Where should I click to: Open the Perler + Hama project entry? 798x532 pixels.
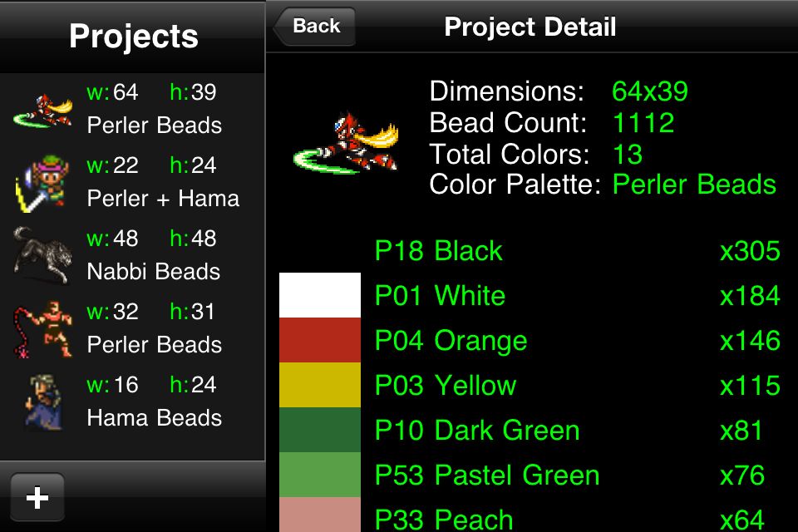pos(132,183)
